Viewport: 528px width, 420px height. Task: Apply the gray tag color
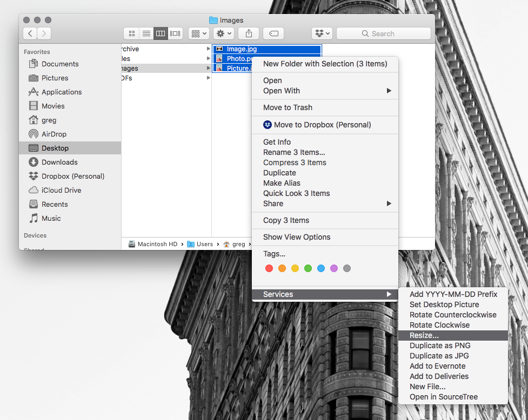tap(347, 268)
